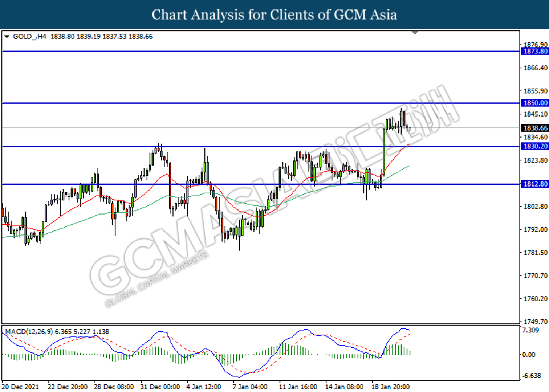
Task: Click the 1749.70 price scale value
Action: tap(535, 322)
